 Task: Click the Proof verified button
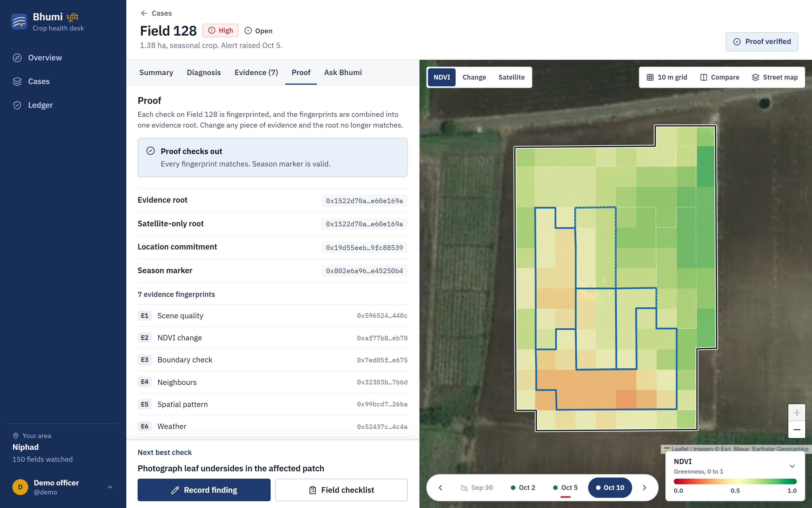point(762,42)
